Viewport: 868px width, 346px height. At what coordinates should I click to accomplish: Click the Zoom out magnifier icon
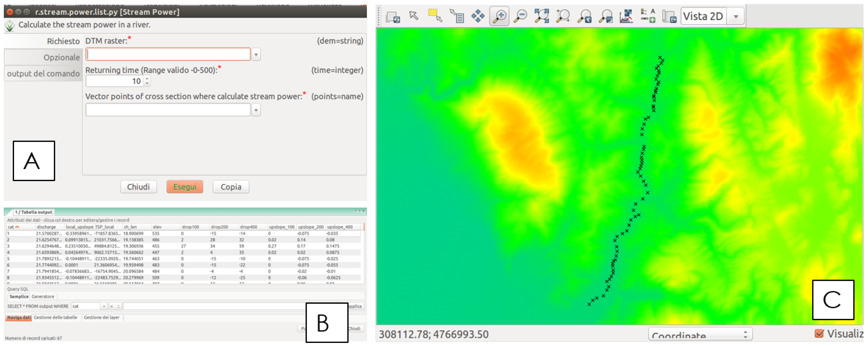pyautogui.click(x=520, y=16)
